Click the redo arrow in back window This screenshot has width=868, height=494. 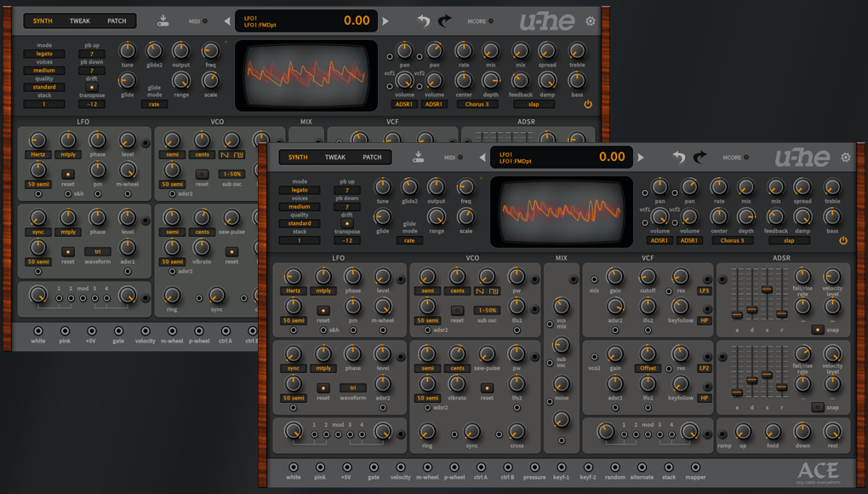click(445, 21)
